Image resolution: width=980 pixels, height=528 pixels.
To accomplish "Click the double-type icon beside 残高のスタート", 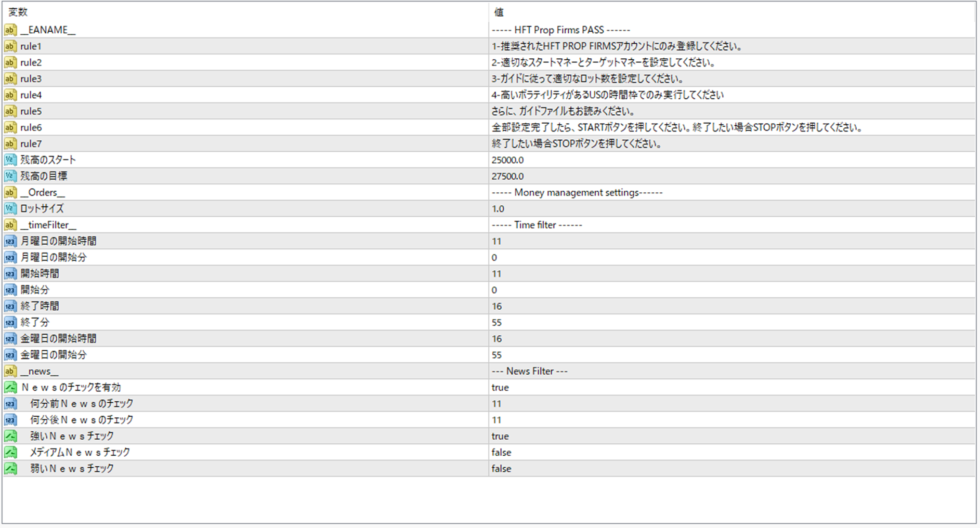I will [x=10, y=160].
